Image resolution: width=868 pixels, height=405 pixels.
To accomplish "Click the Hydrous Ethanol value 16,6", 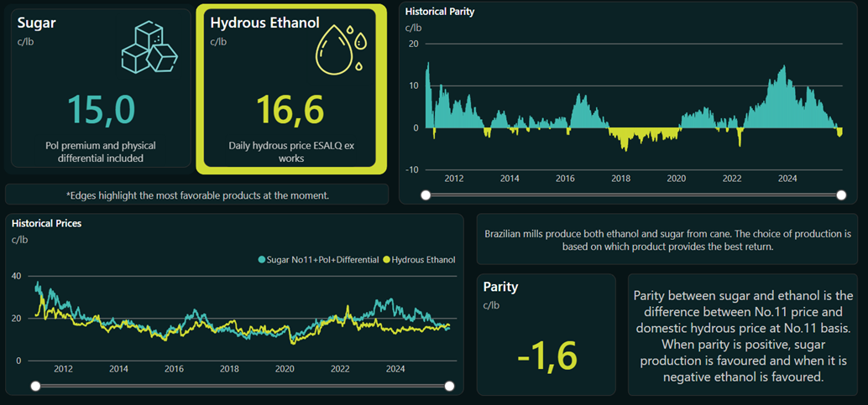I will 290,111.
